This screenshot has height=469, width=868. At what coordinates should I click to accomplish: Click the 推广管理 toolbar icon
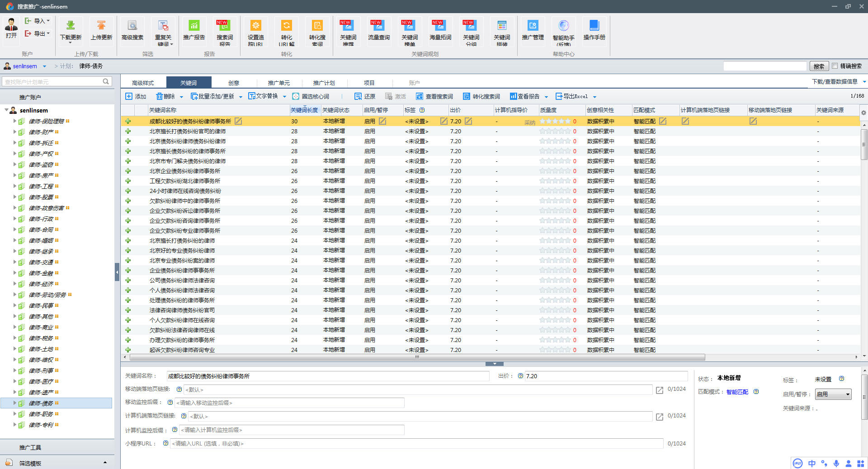click(533, 26)
